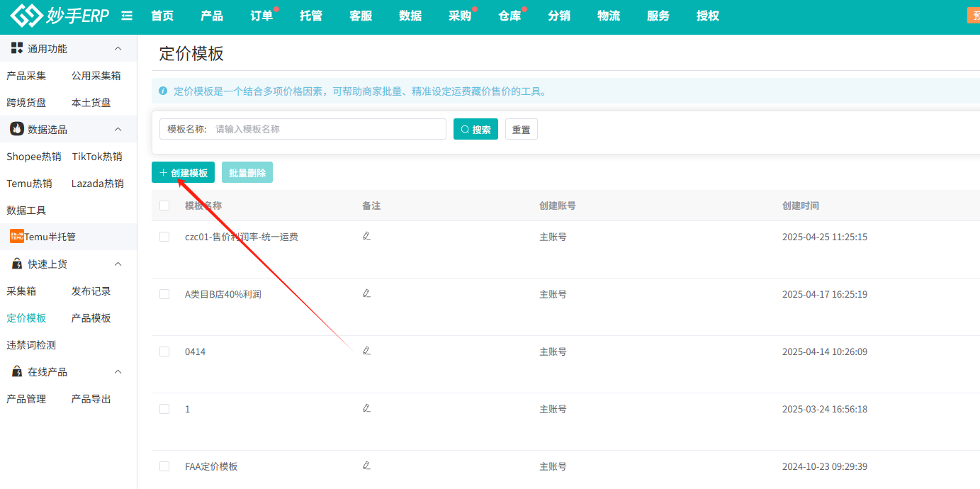980x489 pixels.
Task: Collapse the 数据选品 sidebar section
Action: [x=118, y=130]
